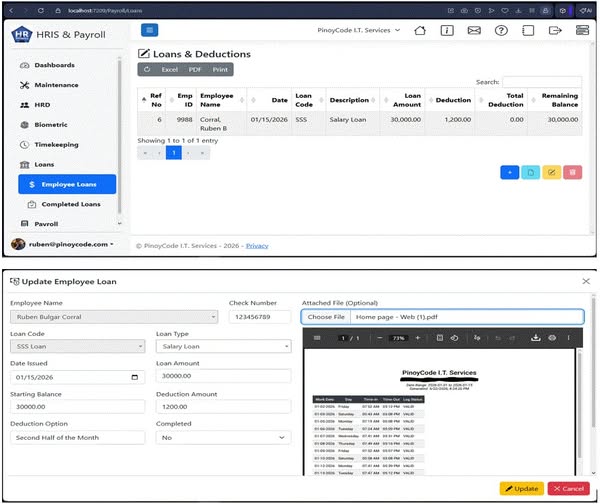600x504 pixels.
Task: Select the Corral, Ruben B loan row
Action: [x=360, y=124]
